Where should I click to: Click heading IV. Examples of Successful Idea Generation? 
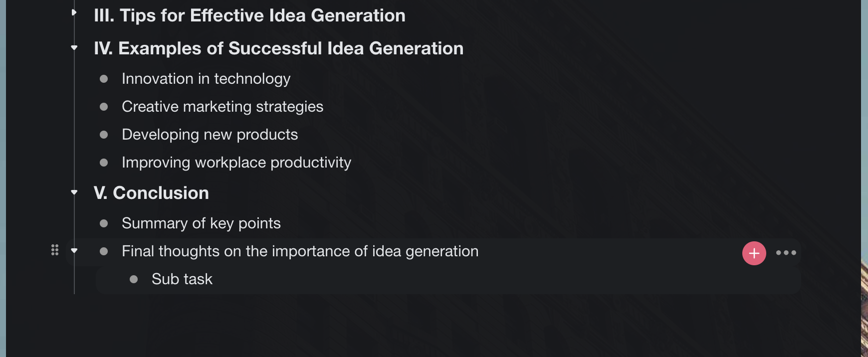tap(278, 48)
